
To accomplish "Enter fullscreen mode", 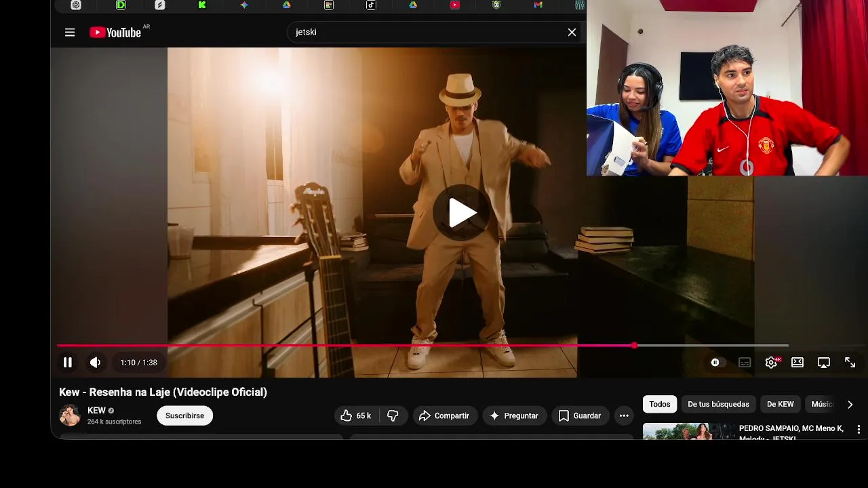I will point(850,363).
